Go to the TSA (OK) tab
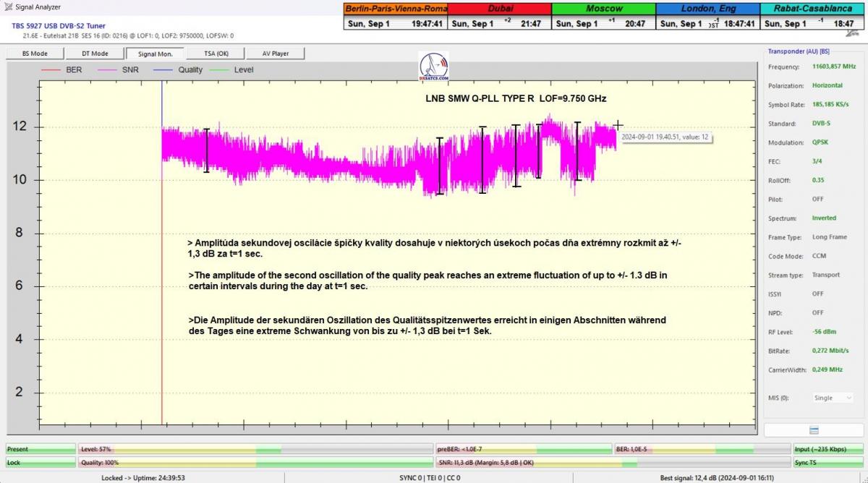868x483 pixels. 215,54
